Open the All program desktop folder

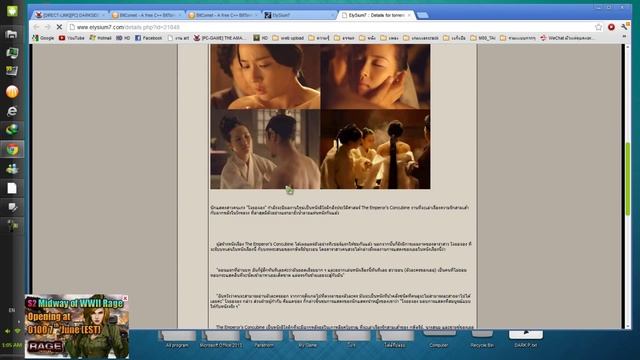(x=177, y=339)
